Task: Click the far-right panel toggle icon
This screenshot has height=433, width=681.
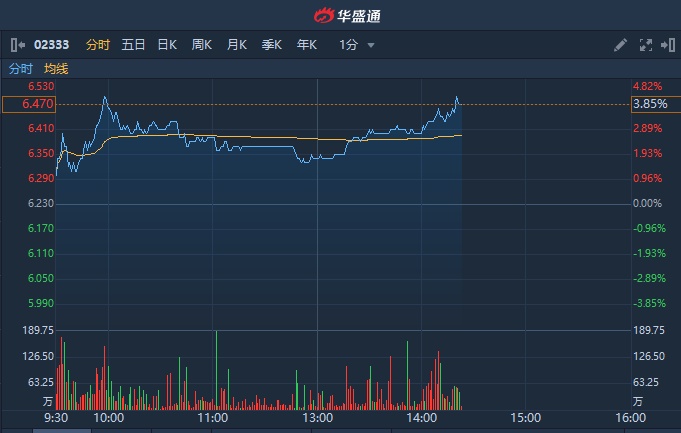Action: [667, 45]
